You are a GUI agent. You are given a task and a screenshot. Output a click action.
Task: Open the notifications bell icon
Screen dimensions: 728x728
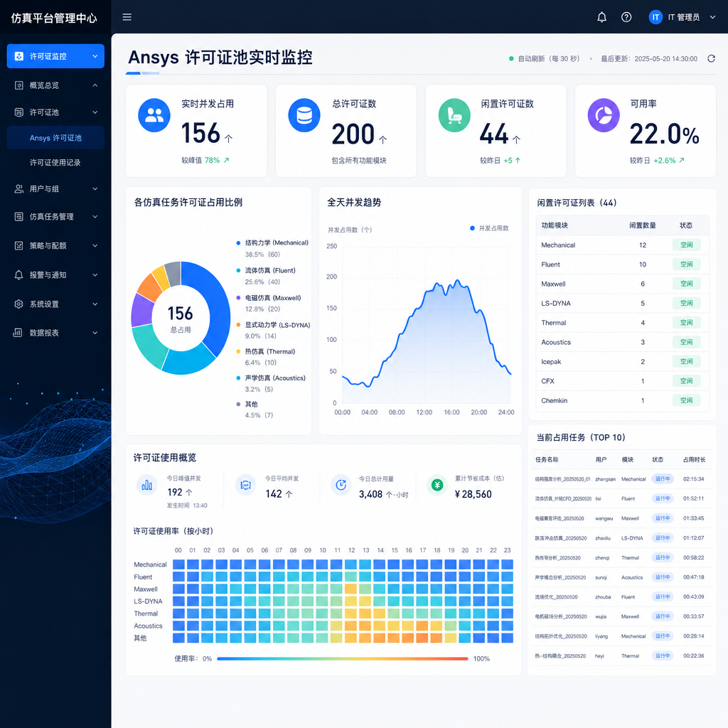point(601,17)
